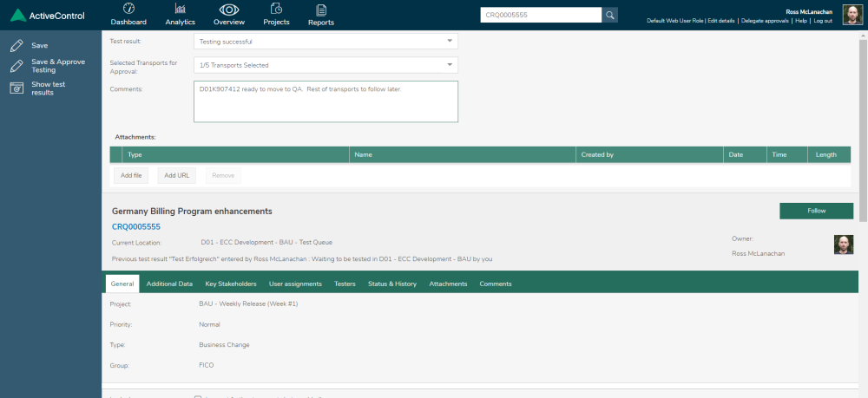Click into the Comments text area
The height and width of the screenshot is (398, 868).
[x=325, y=101]
